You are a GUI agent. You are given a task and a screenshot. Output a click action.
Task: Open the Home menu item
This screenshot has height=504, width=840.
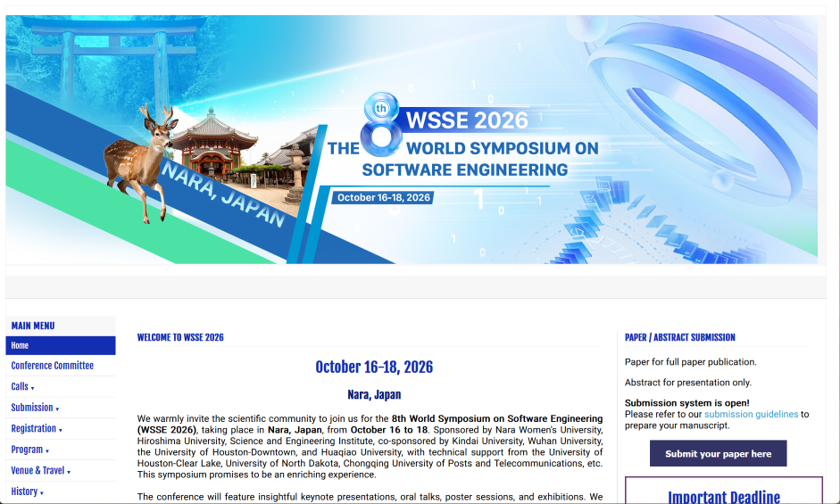click(x=61, y=345)
